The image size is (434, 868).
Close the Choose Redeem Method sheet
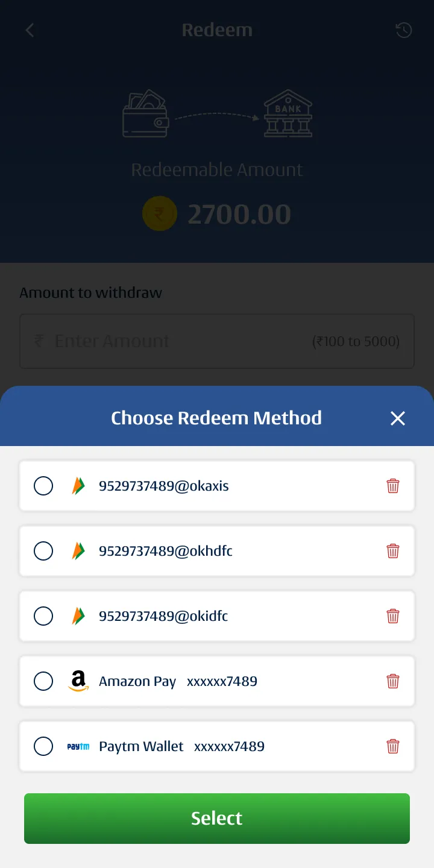(397, 418)
